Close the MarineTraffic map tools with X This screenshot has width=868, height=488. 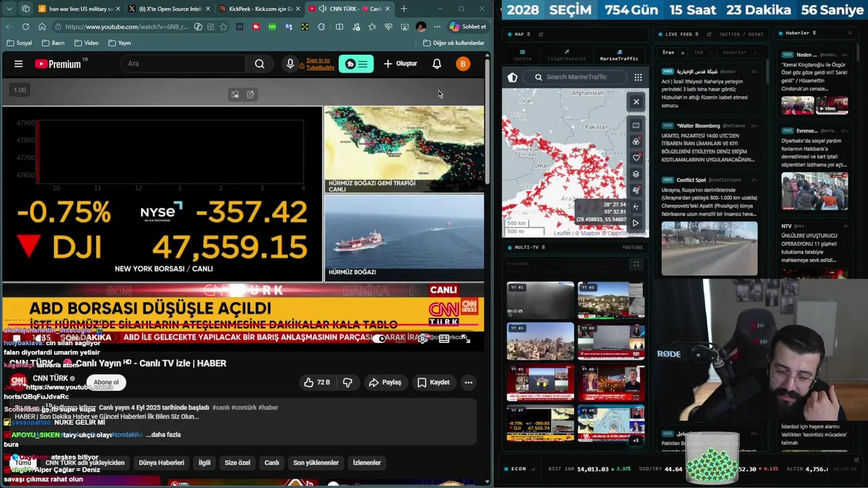click(x=636, y=102)
